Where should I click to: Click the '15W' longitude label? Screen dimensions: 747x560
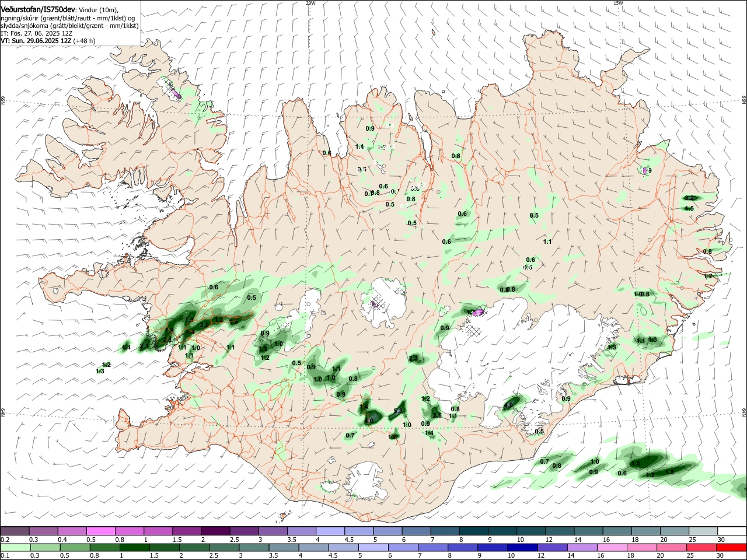[618, 3]
